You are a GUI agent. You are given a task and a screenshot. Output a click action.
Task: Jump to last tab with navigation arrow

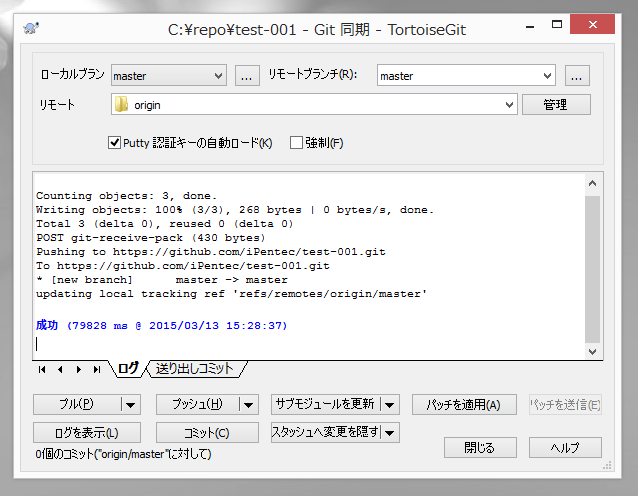(97, 369)
